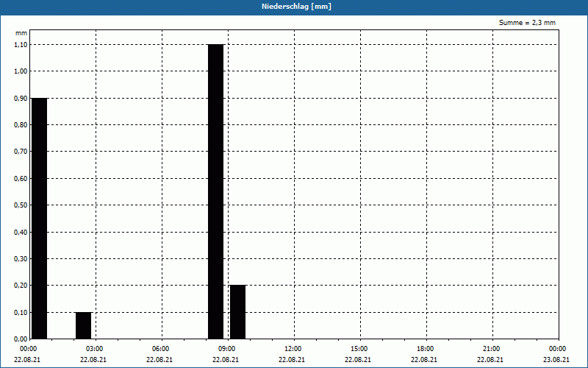
Task: Click the 0,90 mm bar at 00:00
Action: tap(40, 218)
